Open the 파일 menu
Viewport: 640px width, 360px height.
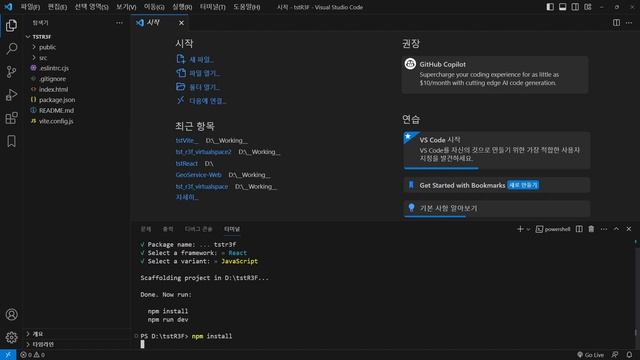[30, 7]
